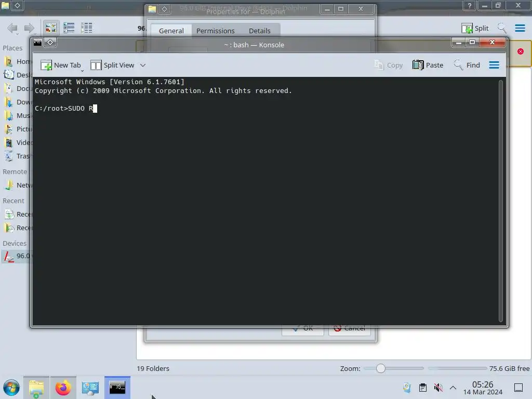Go back in Dolphin navigation
The image size is (532, 399).
[x=12, y=28]
